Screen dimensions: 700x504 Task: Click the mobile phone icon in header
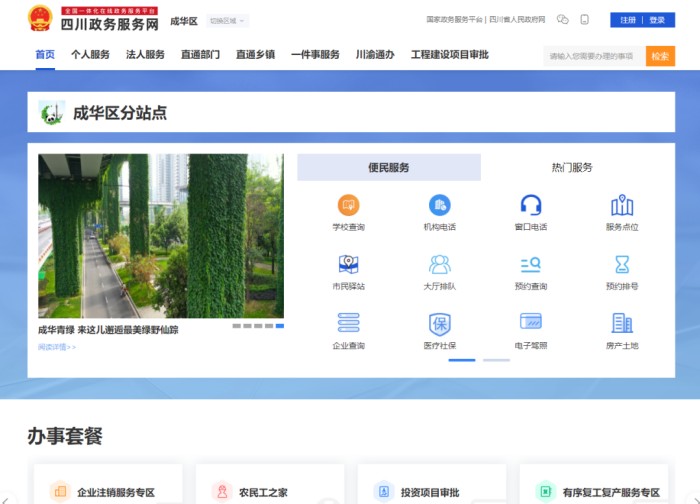585,20
